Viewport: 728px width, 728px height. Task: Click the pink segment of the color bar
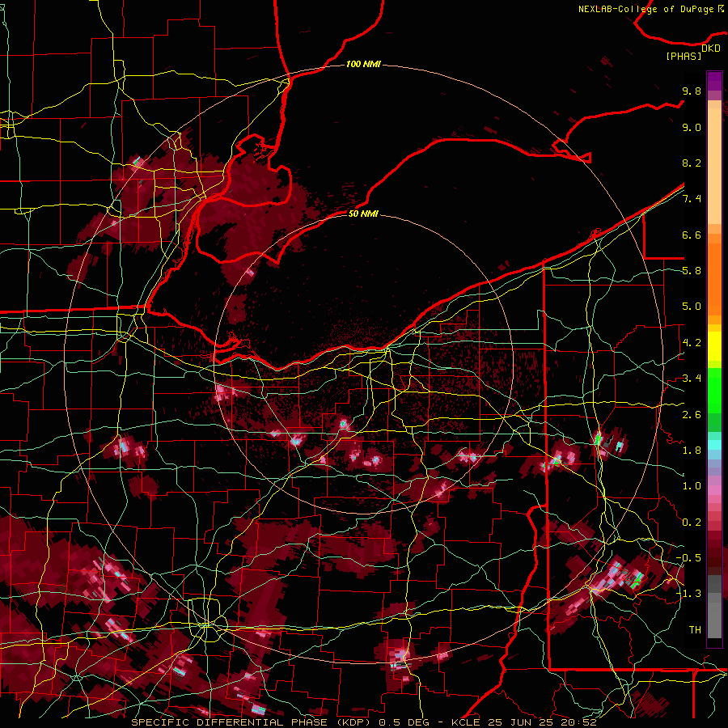pos(714,490)
